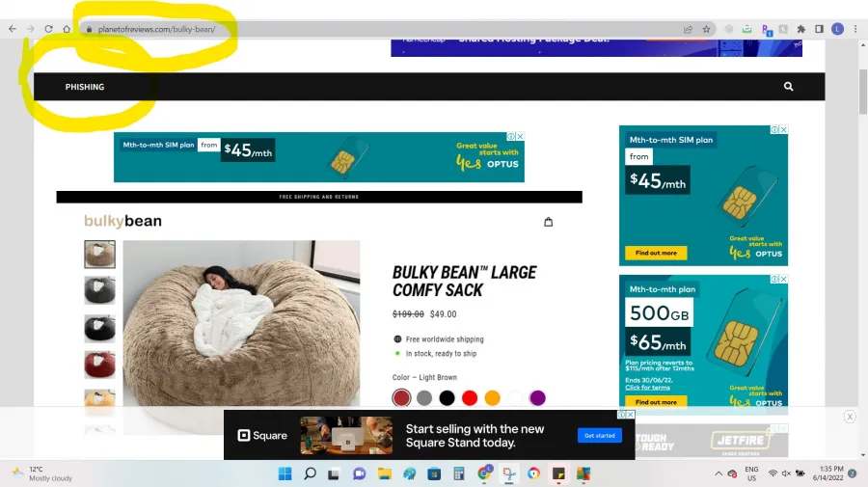Click the page vertical scrollbar
This screenshot has width=868, height=487.
tap(863, 92)
